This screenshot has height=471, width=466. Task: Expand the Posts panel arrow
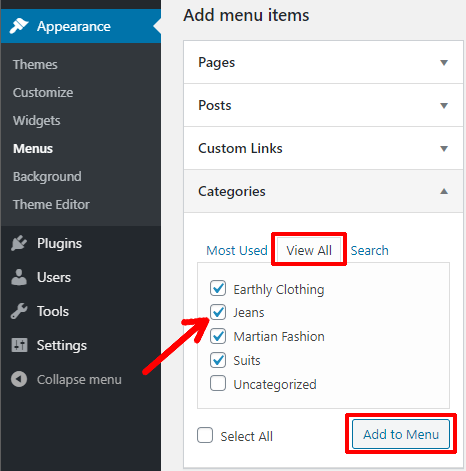[444, 106]
